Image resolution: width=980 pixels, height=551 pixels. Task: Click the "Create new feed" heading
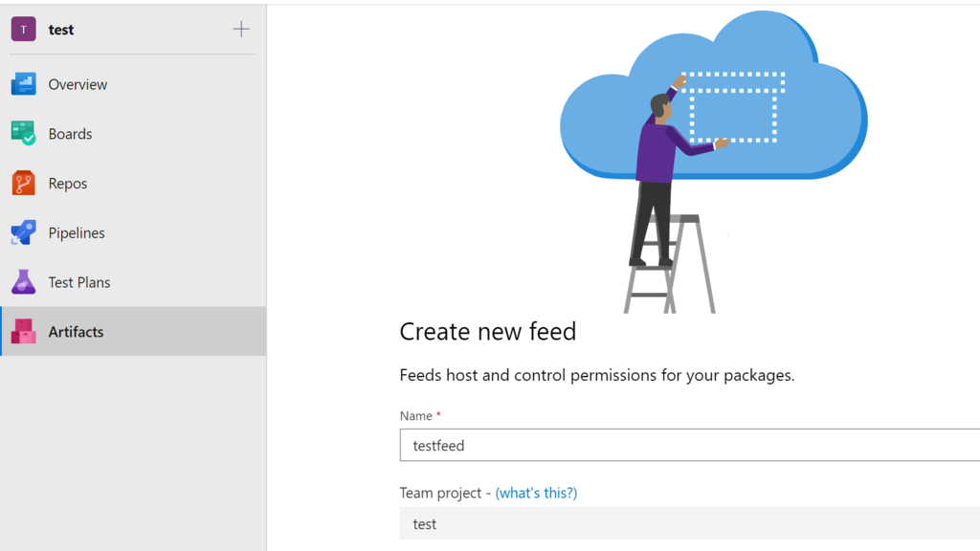pos(487,332)
